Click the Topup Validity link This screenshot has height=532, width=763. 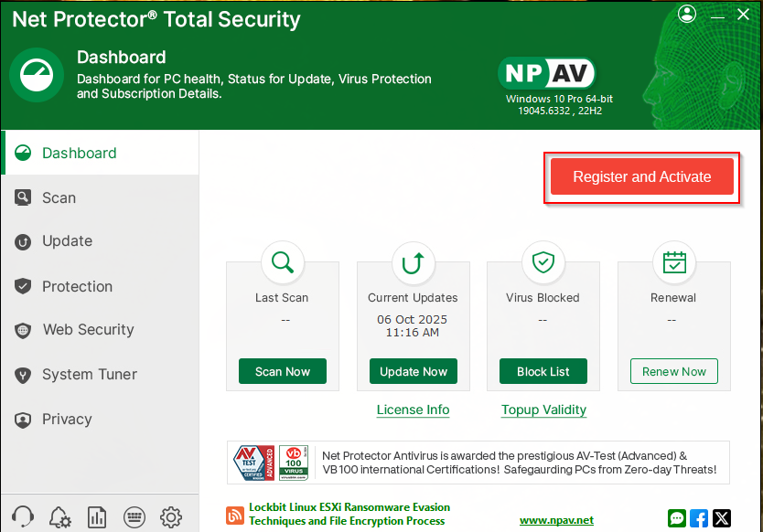[x=543, y=410]
